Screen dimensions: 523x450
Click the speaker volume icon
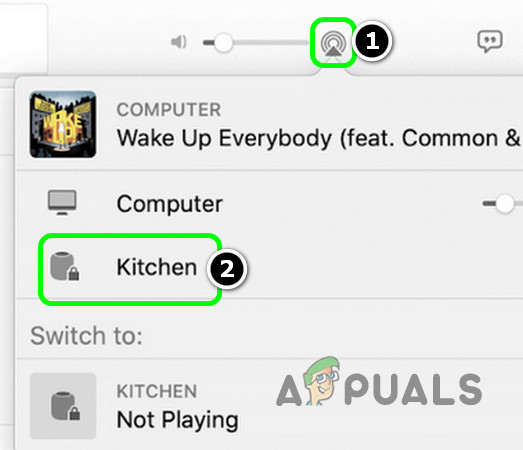[x=179, y=42]
